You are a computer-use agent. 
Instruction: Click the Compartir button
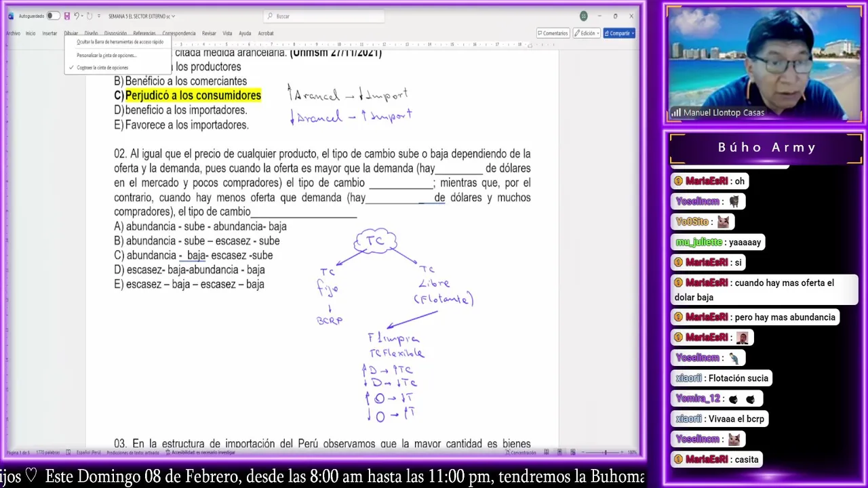pyautogui.click(x=618, y=33)
